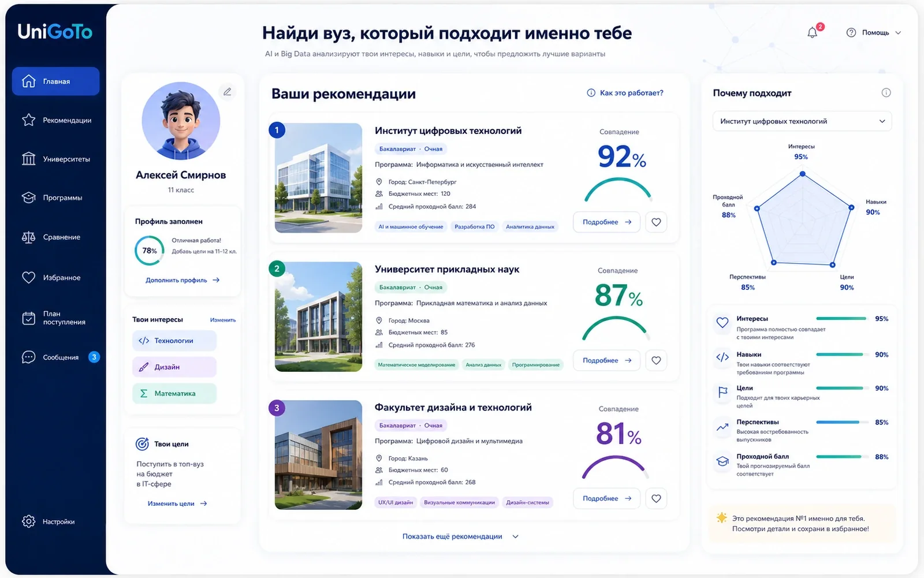Image resolution: width=924 pixels, height=578 pixels.
Task: Click the 78% profile completion ring
Action: [x=150, y=251]
